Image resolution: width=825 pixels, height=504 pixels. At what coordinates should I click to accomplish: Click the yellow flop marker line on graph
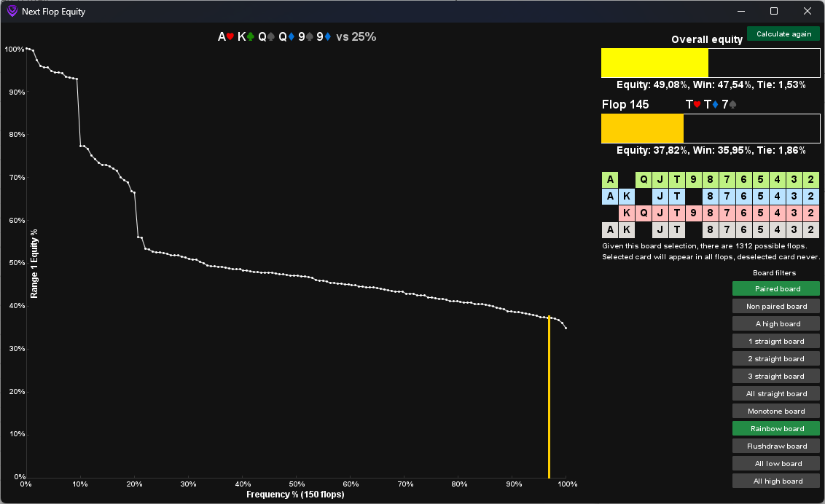click(x=549, y=397)
